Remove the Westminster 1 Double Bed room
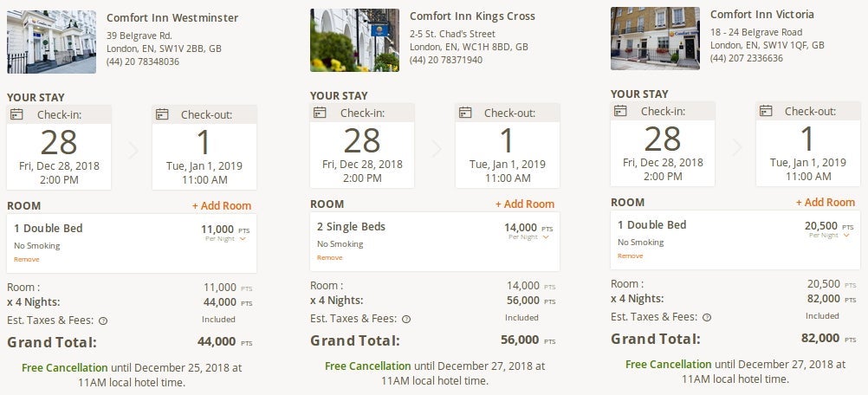The width and height of the screenshot is (868, 395). coord(26,259)
